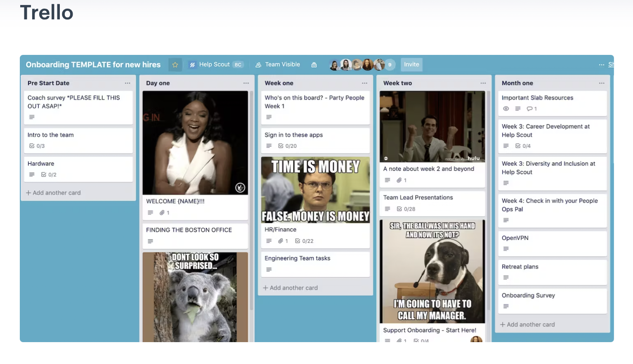Viewport: 633px width, 364px height.
Task: Open the member count badge showing 9
Action: (390, 65)
